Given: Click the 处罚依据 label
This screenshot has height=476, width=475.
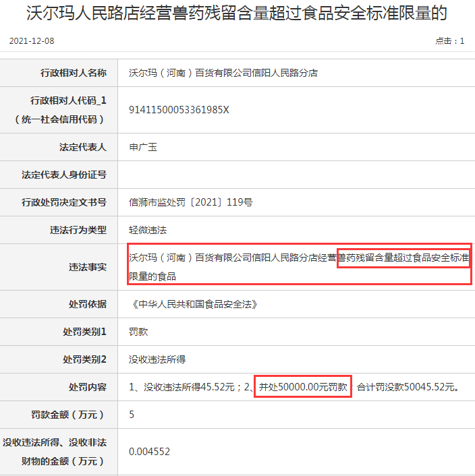Looking at the screenshot, I should 88,304.
